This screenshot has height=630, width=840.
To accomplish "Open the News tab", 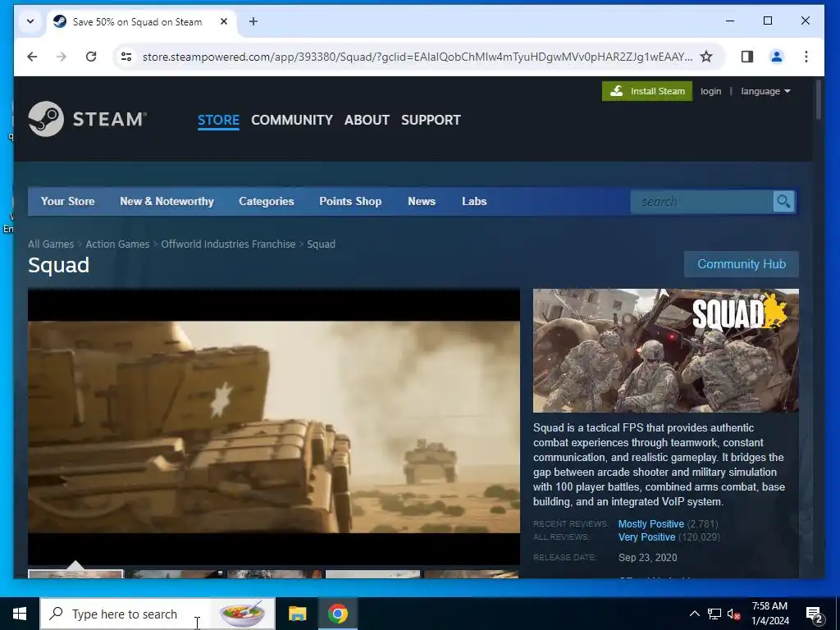I will tap(422, 202).
